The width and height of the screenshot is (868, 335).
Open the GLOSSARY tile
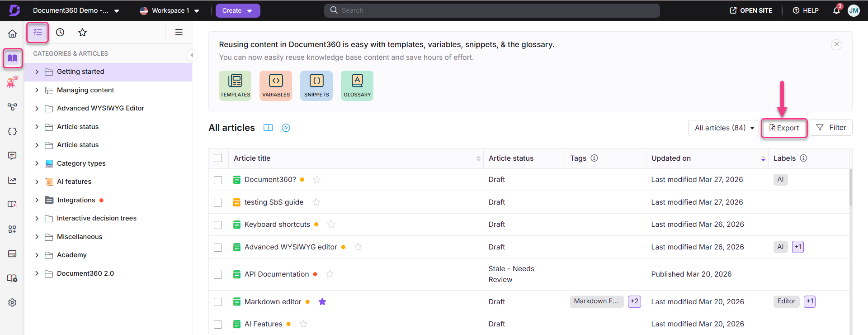pos(357,86)
